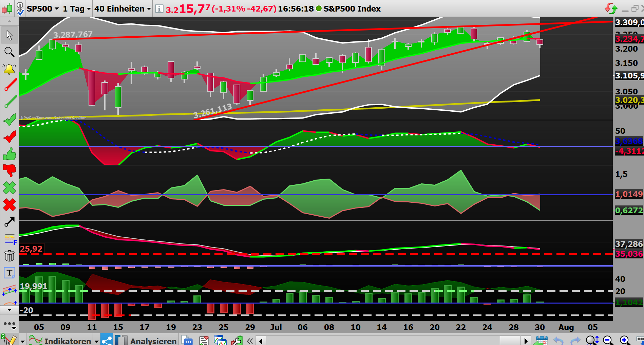Screen dimensions: 644x345
Task: Click the horizontal scrollbar thumb
Action: pyautogui.click(x=510, y=341)
